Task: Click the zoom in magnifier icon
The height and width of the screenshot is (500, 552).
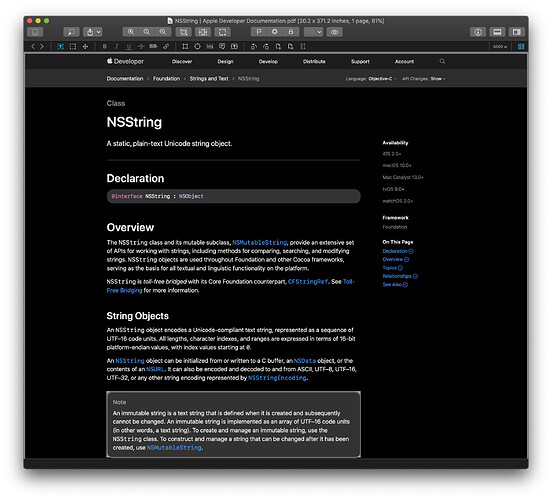Action: coord(163,32)
